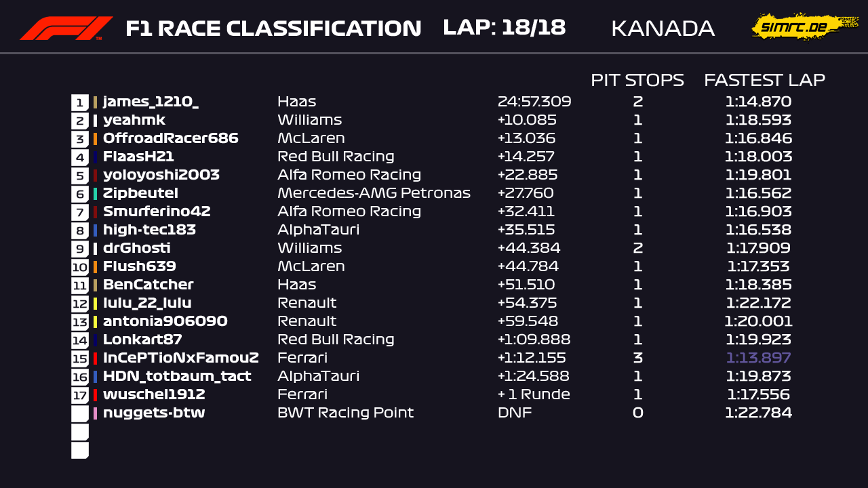Click position 6 badge icon

(x=80, y=194)
